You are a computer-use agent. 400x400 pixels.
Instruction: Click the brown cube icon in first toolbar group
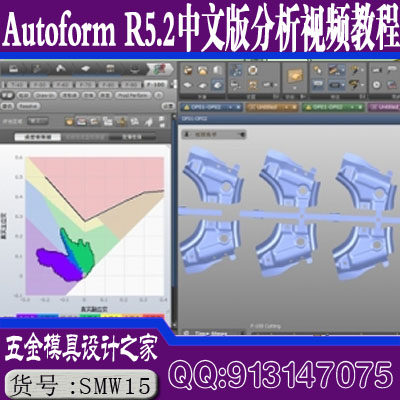point(188,70)
